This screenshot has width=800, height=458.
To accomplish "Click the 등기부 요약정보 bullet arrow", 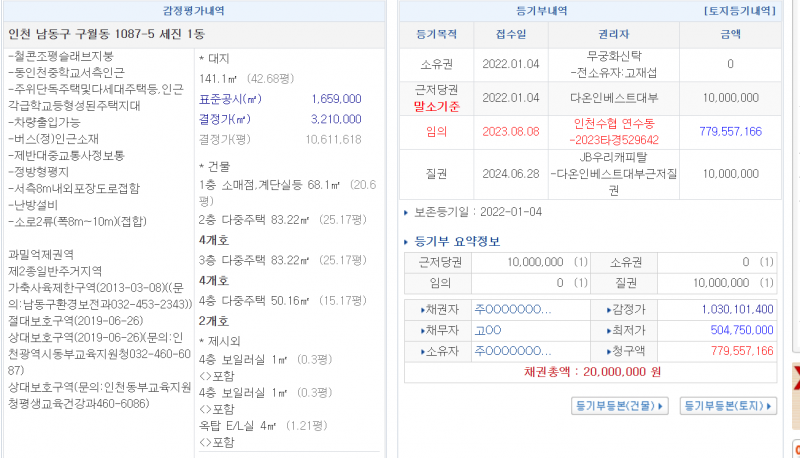I will [x=407, y=242].
